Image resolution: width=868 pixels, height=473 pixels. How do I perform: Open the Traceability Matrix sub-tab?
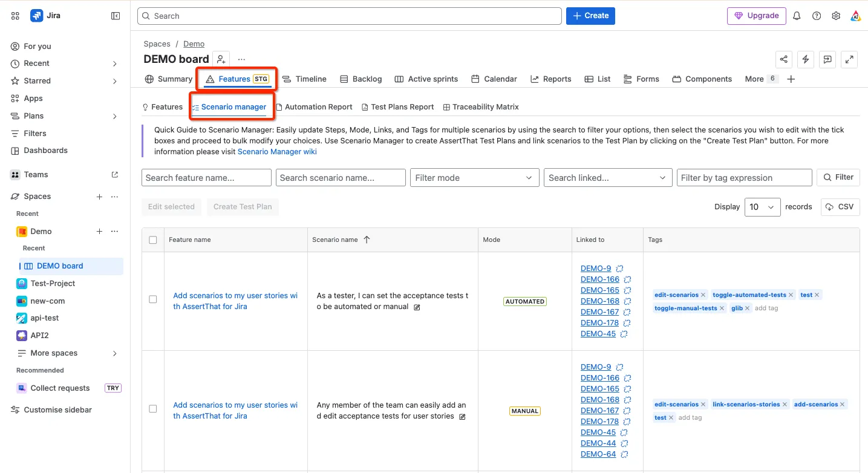coord(481,107)
